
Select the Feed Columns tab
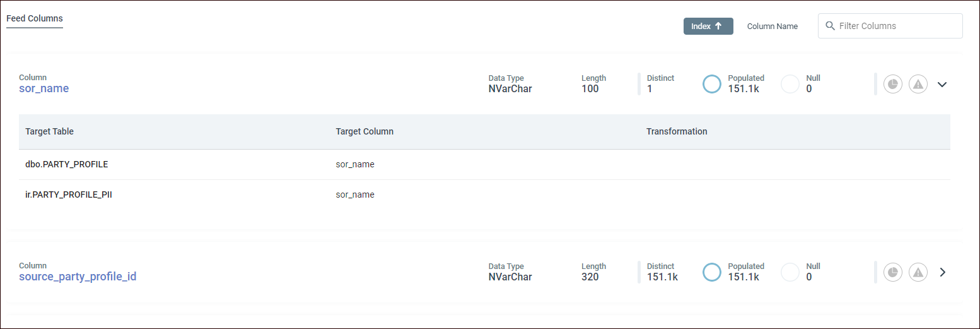pos(34,18)
